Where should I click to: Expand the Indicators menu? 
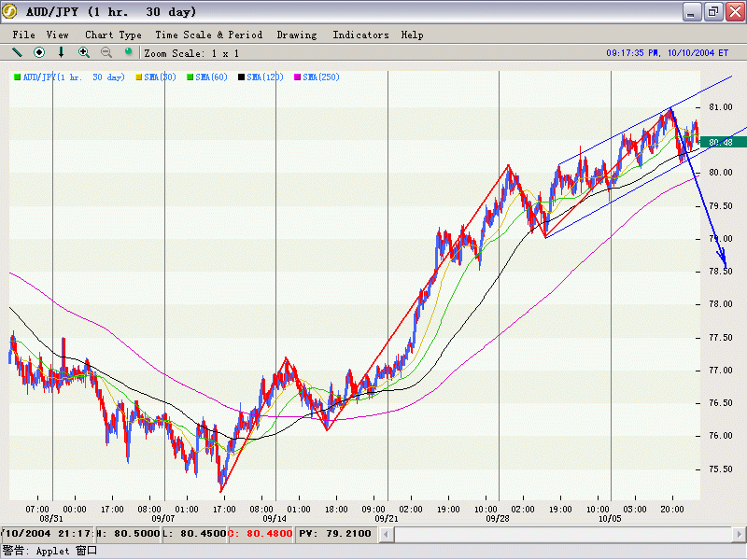click(x=360, y=35)
